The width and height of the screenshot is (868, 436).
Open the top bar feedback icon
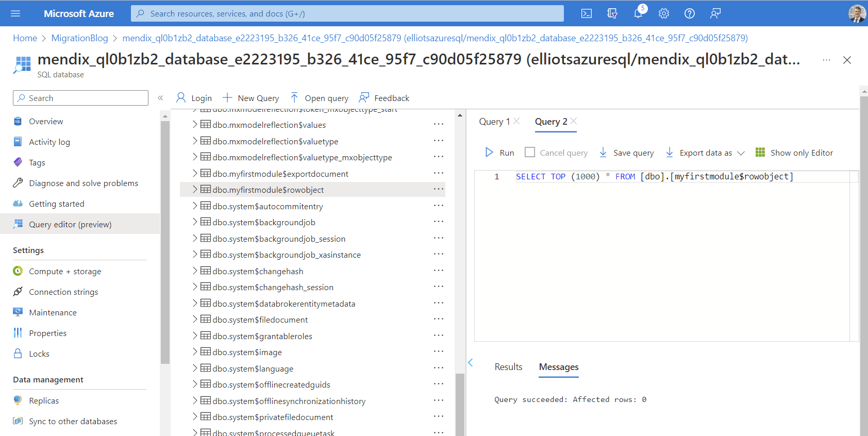pyautogui.click(x=715, y=13)
